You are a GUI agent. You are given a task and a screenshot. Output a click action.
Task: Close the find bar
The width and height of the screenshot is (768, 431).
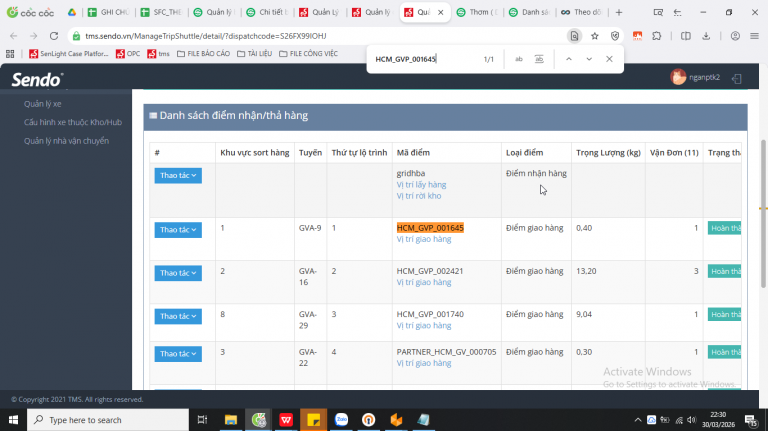(x=609, y=59)
